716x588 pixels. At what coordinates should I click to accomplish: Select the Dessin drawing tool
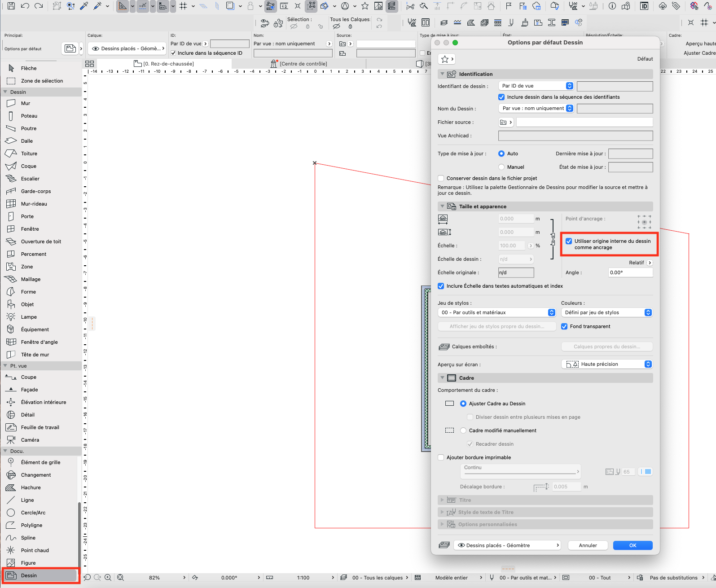click(x=40, y=575)
